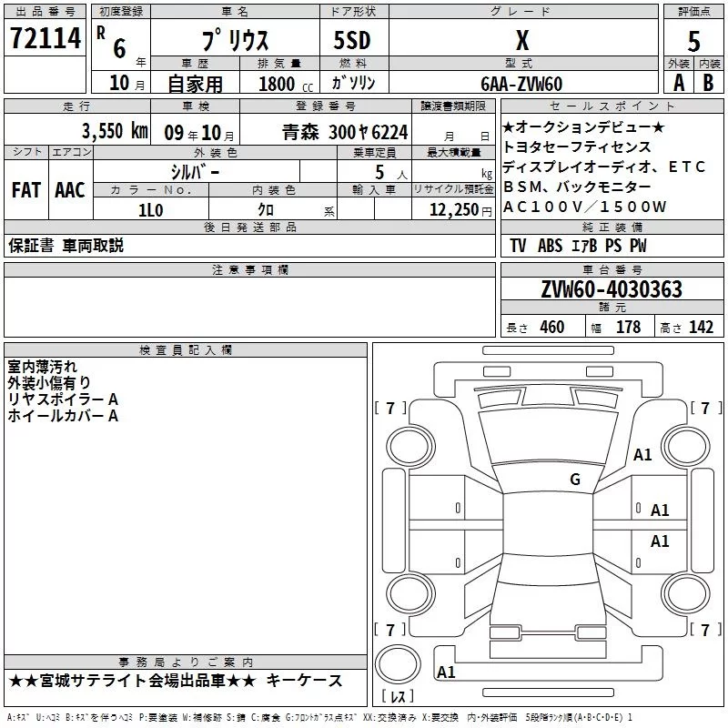
Task: Click the overall evaluation score 5
Action: (693, 41)
